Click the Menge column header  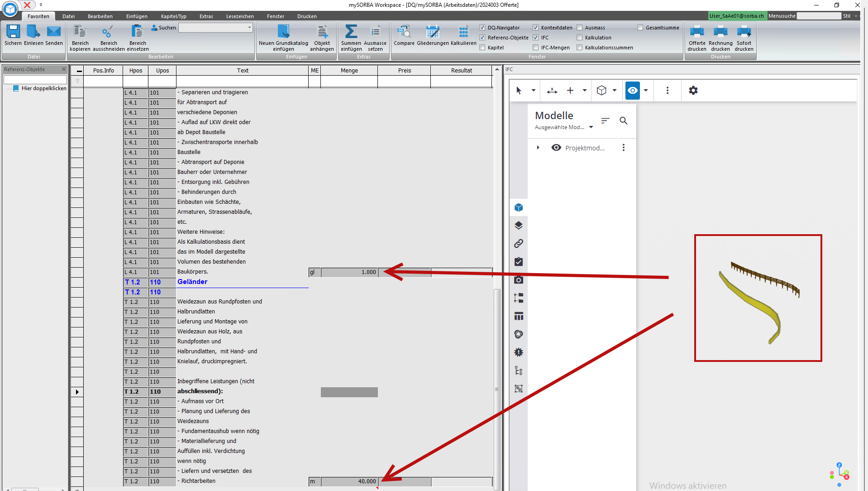[x=349, y=71]
